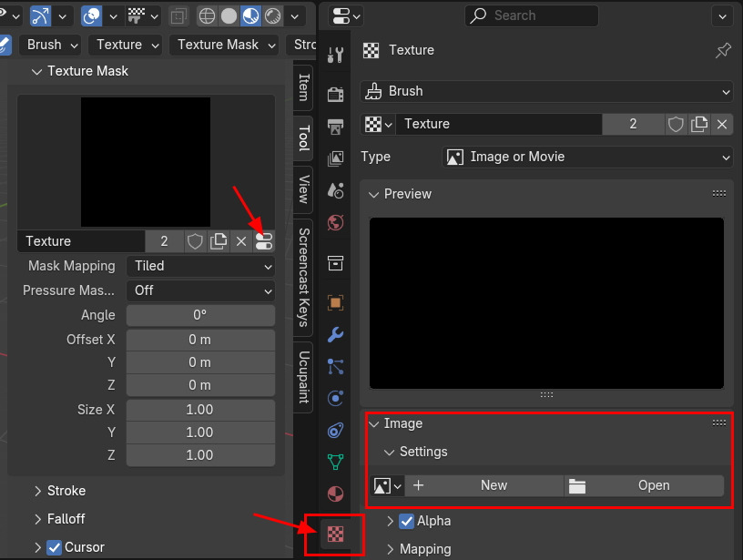Switch to the Item sidebar tab
Viewport: 743px width, 560px height.
(x=304, y=87)
